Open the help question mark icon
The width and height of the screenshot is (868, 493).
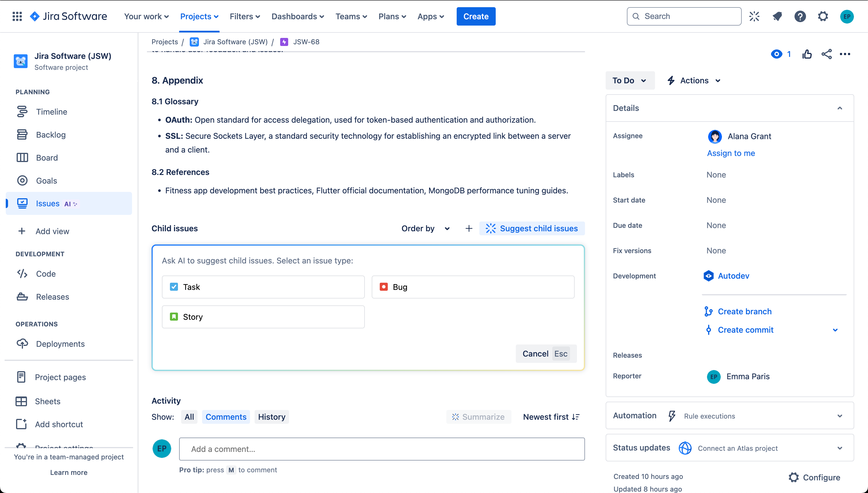800,16
